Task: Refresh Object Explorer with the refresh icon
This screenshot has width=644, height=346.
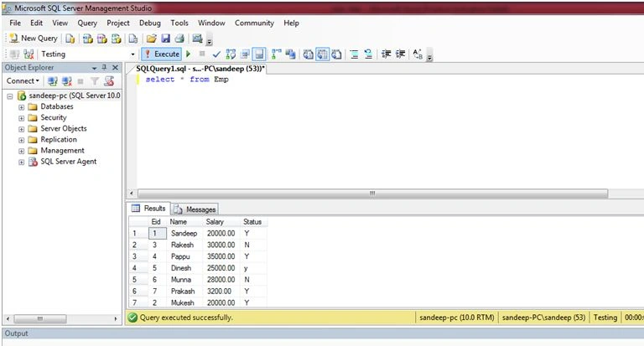Action: coord(109,81)
